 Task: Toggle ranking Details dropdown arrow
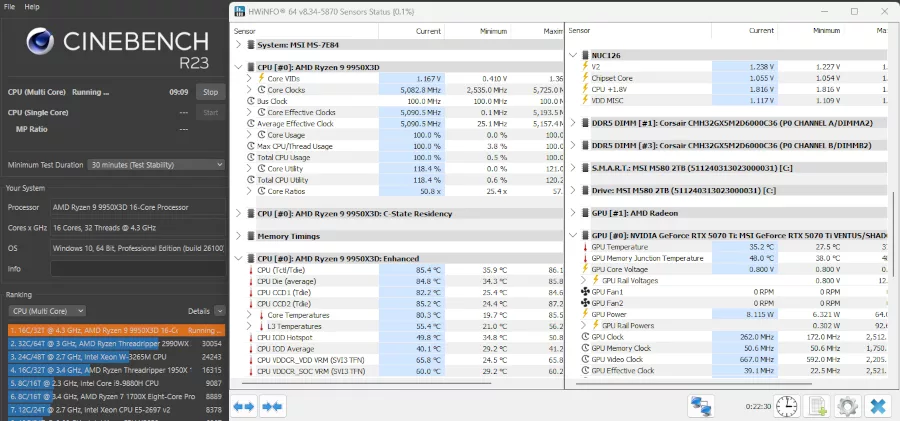220,311
